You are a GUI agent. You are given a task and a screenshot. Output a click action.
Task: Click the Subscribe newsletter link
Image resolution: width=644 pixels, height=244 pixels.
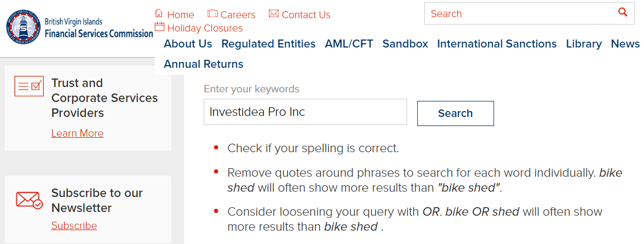pos(74,225)
